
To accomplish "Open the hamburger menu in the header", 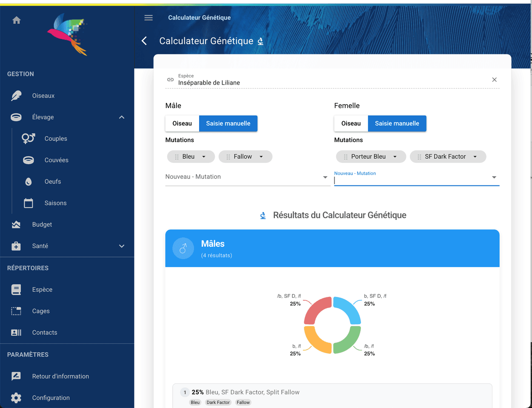I will (149, 17).
